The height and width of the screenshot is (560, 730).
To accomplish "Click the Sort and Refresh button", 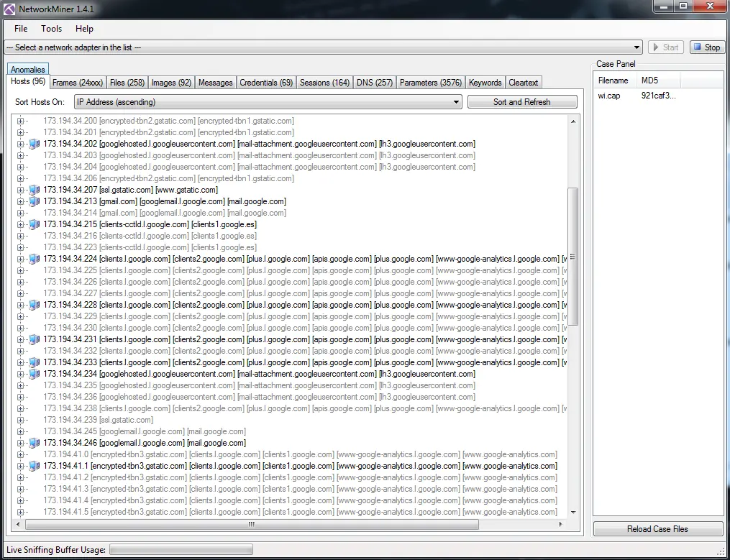I will pyautogui.click(x=522, y=102).
